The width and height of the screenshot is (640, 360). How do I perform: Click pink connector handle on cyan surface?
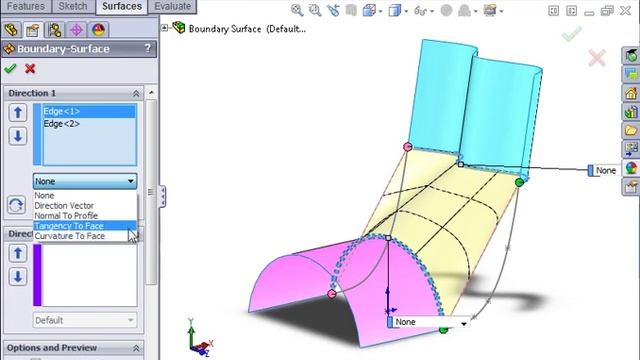point(407,147)
